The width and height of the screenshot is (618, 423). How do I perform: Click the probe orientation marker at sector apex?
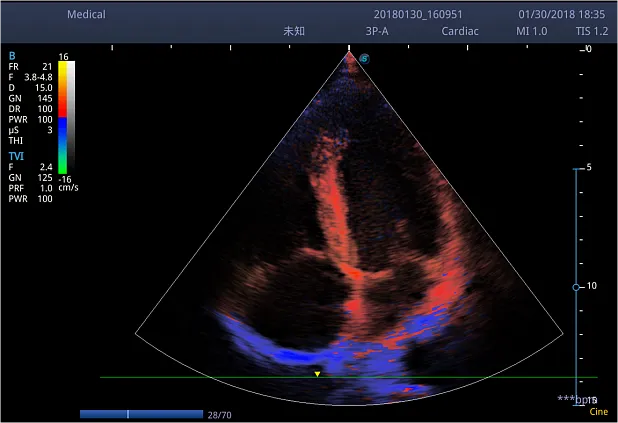364,58
